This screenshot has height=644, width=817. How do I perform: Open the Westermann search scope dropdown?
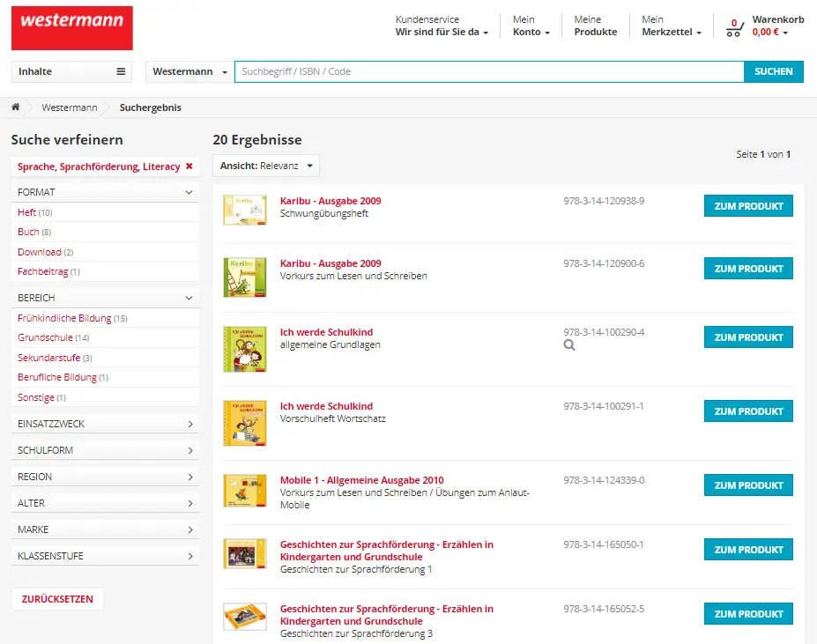coord(189,71)
